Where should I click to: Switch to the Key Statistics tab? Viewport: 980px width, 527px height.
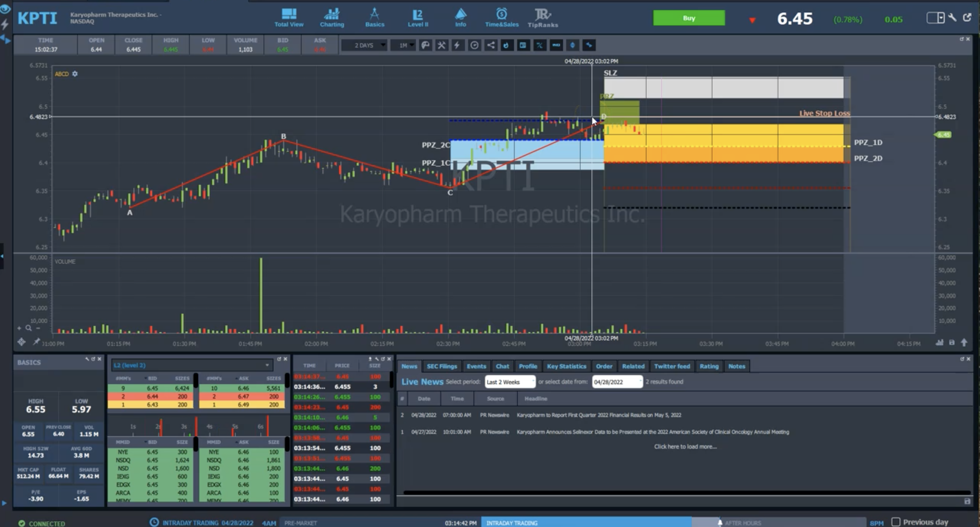coord(566,366)
